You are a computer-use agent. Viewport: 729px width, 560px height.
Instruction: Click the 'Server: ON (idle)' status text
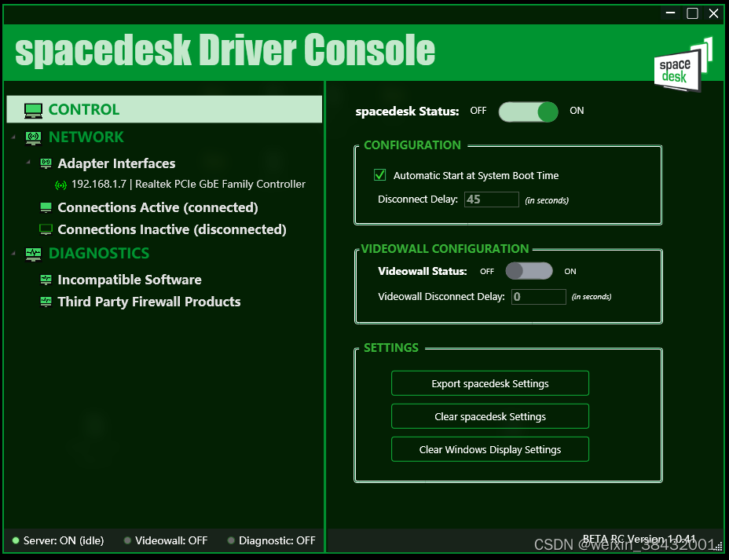pos(64,540)
